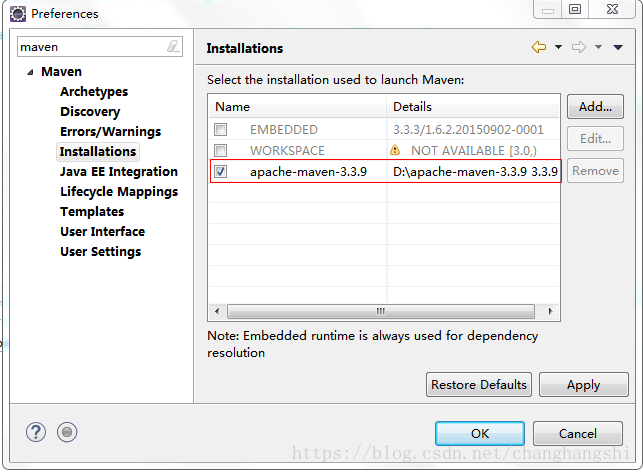The image size is (643, 473).
Task: Click the horizontal scrollbar thumb in table
Action: 381,311
